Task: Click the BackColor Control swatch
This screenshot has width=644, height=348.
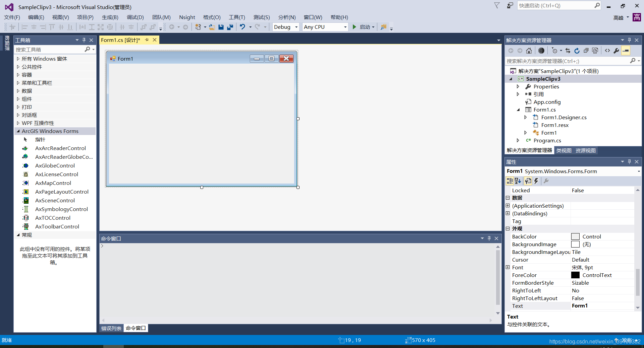Action: point(575,236)
